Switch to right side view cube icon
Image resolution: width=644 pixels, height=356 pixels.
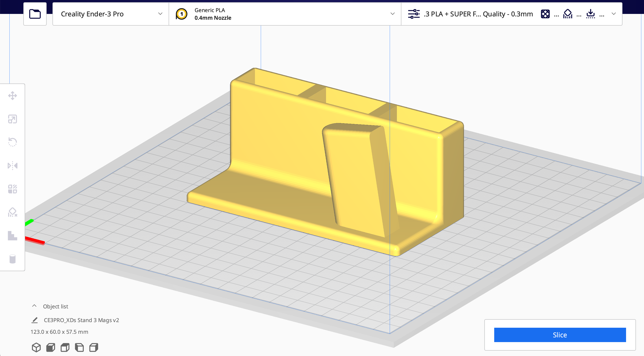pyautogui.click(x=94, y=347)
